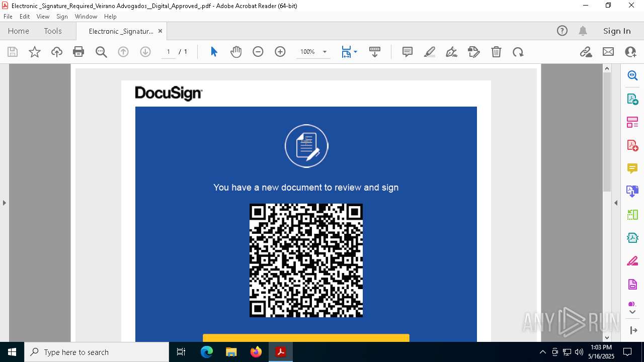
Task: Switch to the Home tab
Action: click(x=19, y=31)
